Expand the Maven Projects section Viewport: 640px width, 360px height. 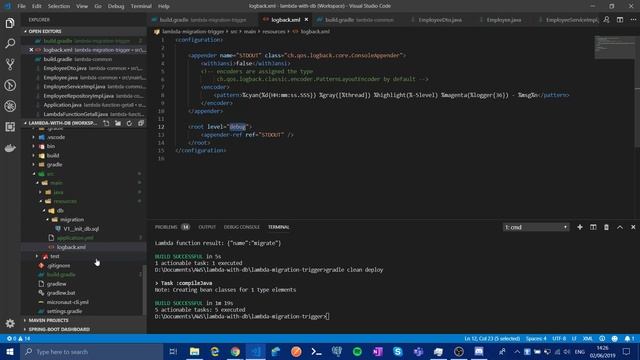click(48, 320)
